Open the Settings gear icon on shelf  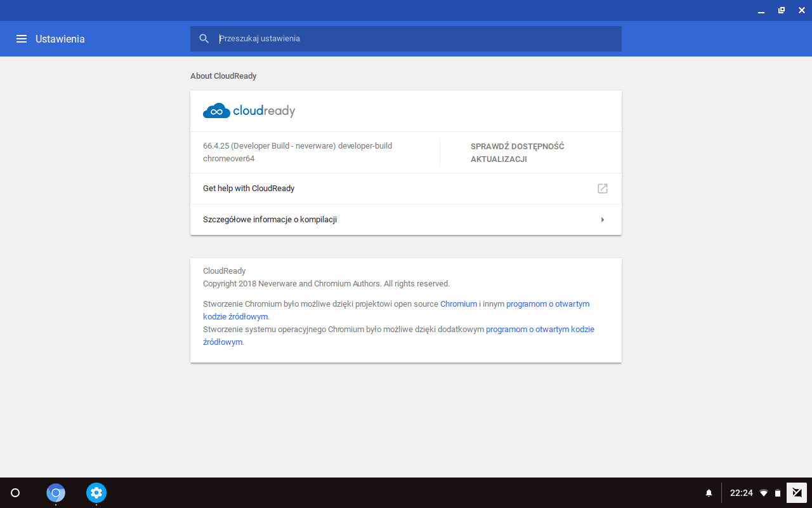[96, 493]
